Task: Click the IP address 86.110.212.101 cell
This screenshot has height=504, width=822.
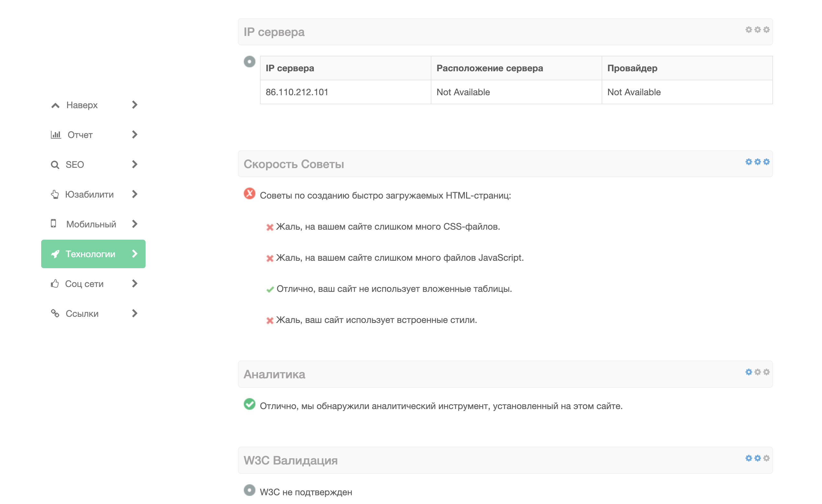Action: 297,92
